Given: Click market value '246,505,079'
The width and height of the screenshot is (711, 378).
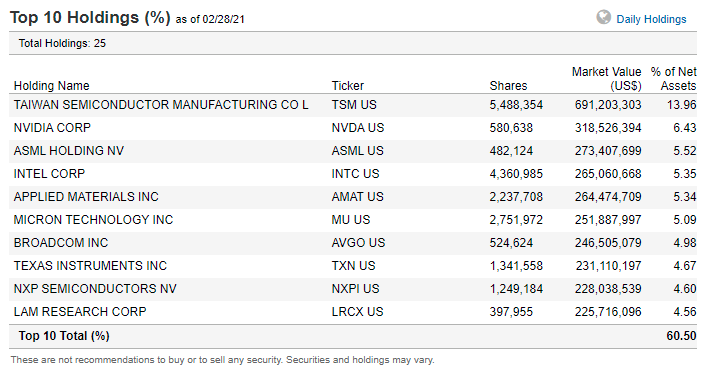Looking at the screenshot, I should 608,243.
